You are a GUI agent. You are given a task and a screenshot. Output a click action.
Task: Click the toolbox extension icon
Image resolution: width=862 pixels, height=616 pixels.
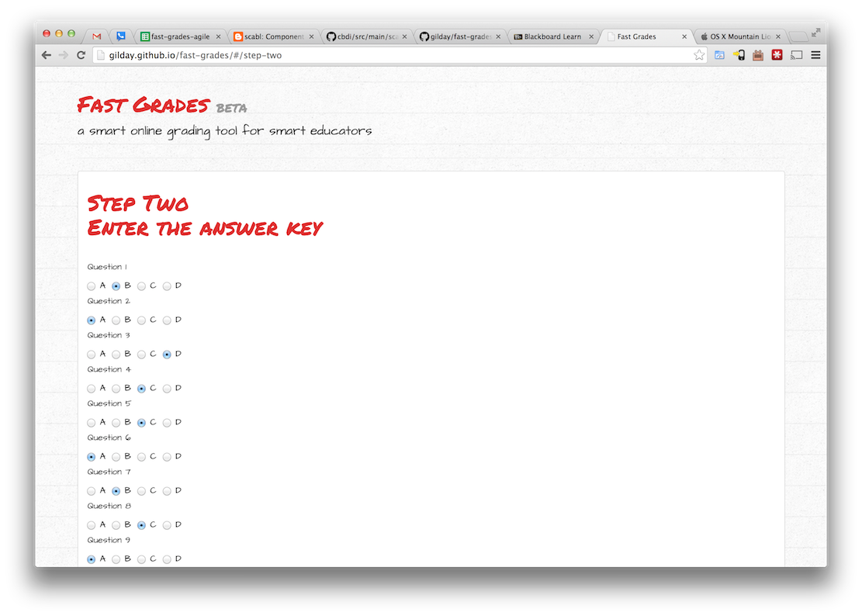pos(757,55)
